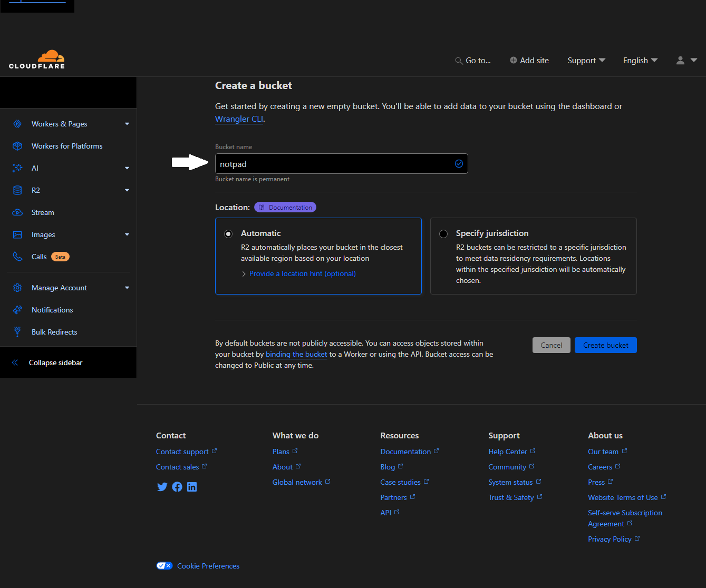The width and height of the screenshot is (706, 588).
Task: Click the Notifications megaphone icon
Action: pos(17,310)
